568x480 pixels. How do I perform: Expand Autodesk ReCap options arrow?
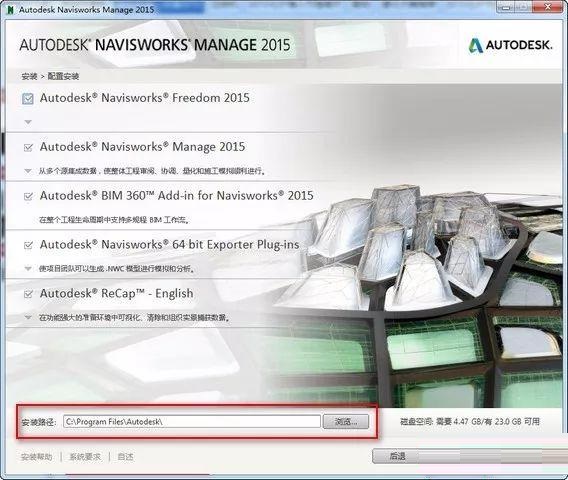click(28, 317)
